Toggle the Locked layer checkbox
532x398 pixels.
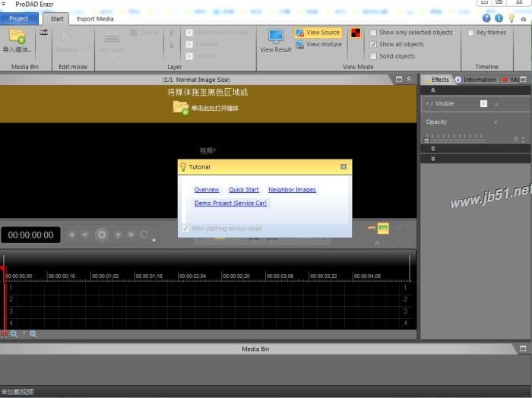189,56
